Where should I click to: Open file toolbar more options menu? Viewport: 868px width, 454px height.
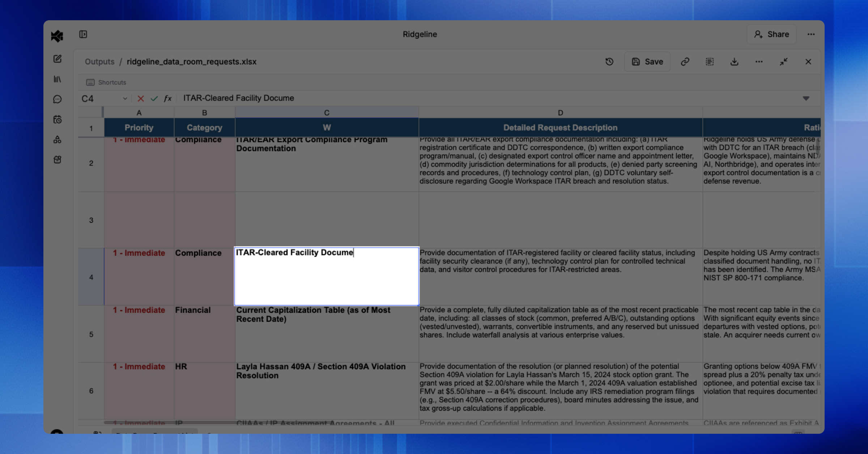pyautogui.click(x=759, y=62)
